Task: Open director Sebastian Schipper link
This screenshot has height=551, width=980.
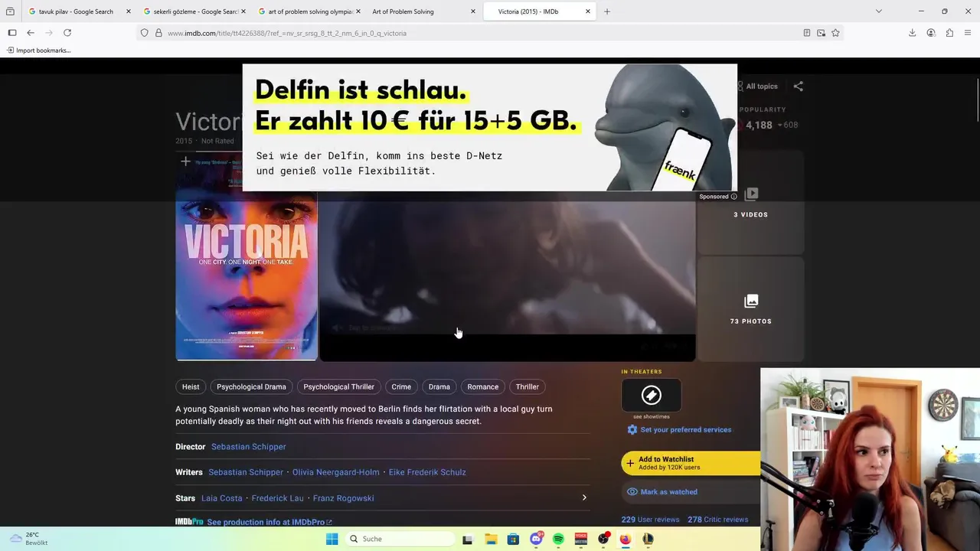Action: point(249,447)
